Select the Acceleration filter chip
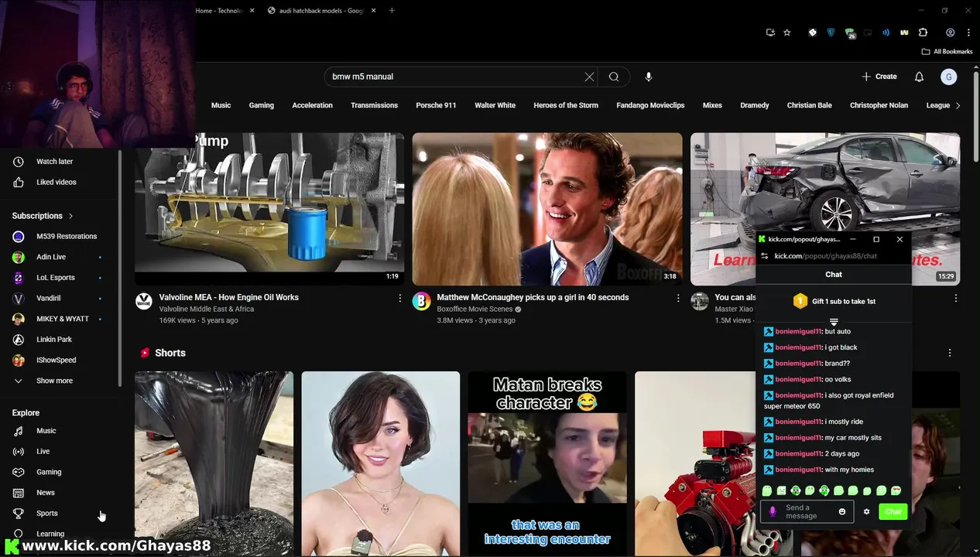This screenshot has width=980, height=557. 312,105
